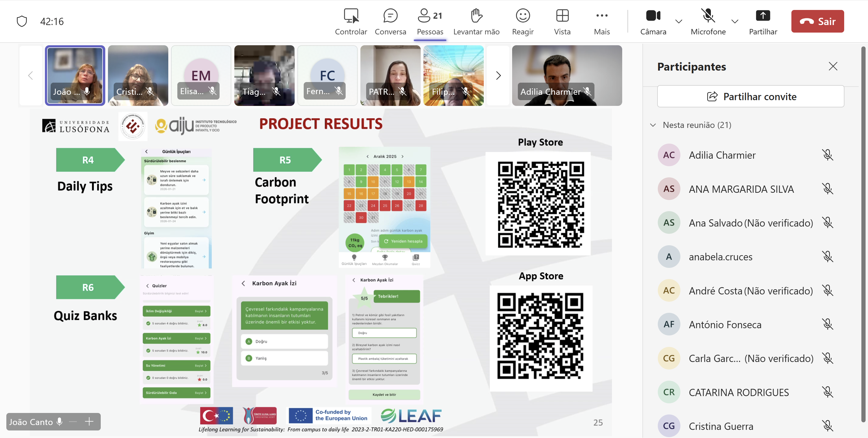This screenshot has height=438, width=868.
Task: Switch to the Pessoas tab
Action: [x=430, y=21]
